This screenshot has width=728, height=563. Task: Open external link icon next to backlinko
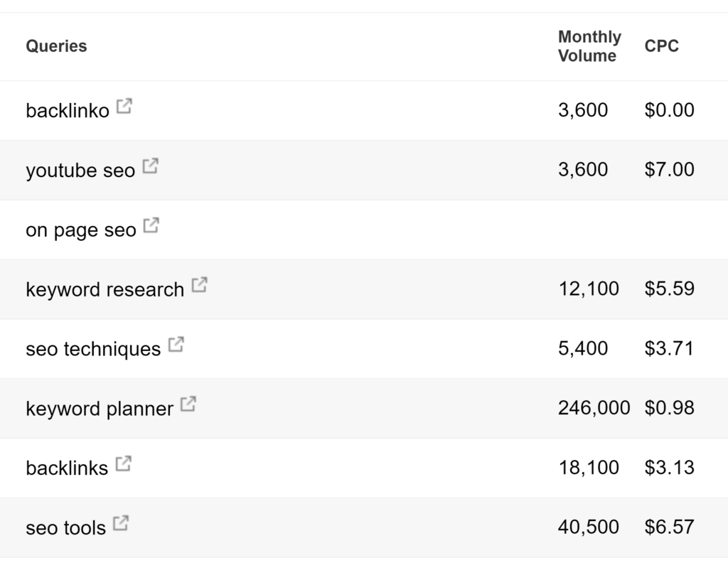[x=124, y=106]
